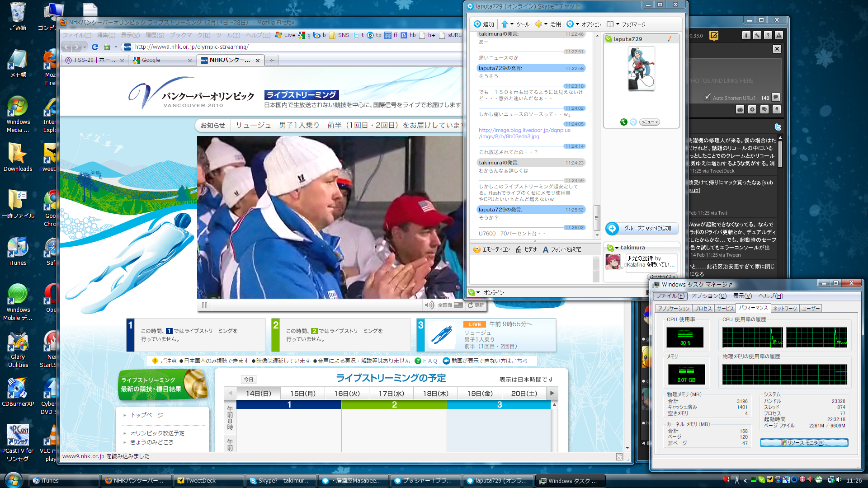The height and width of the screenshot is (488, 868).
Task: Open オプション(O) menu in Task Manager
Action: (709, 296)
